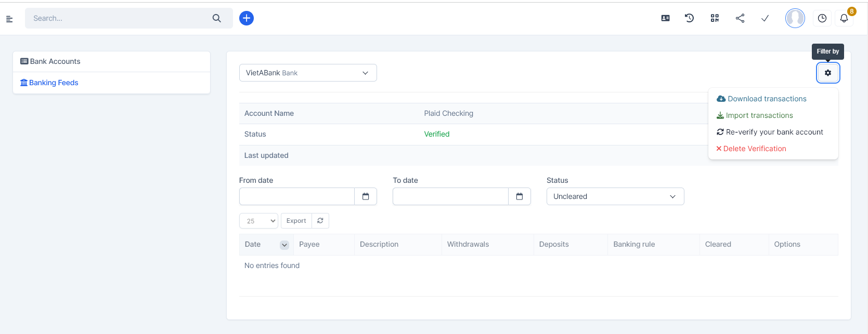Toggle the sidebar menu hamburger icon
The height and width of the screenshot is (334, 868).
9,19
